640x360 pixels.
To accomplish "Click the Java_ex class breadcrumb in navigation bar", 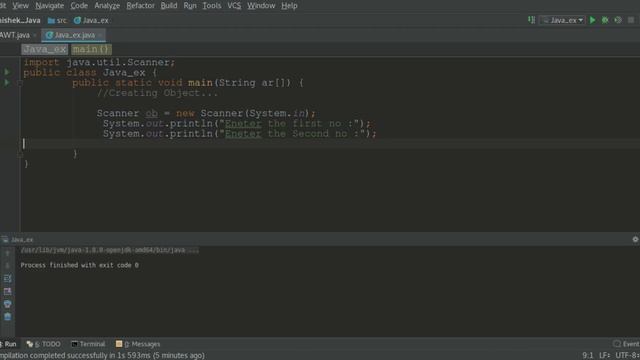I will [91, 20].
